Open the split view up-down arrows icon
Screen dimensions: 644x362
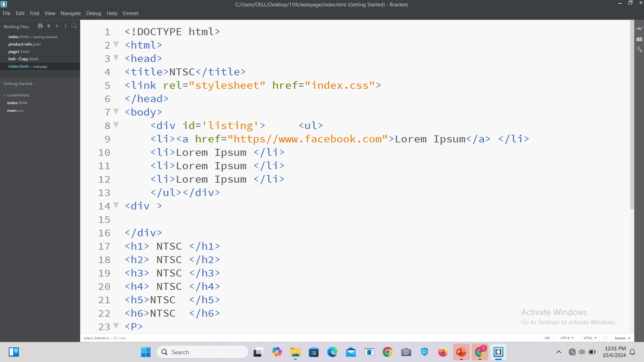coord(65,26)
